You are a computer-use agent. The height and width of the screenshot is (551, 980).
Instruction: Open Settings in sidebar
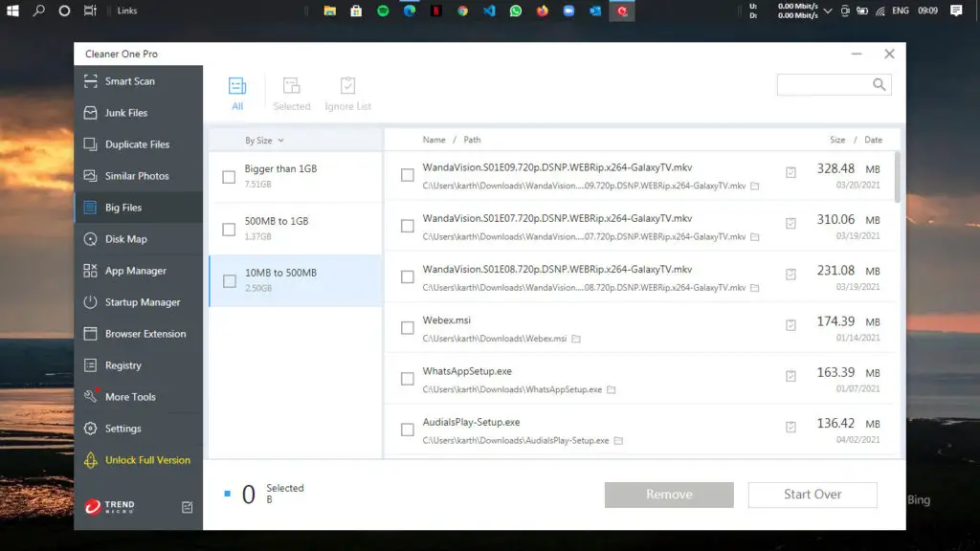[x=138, y=429]
